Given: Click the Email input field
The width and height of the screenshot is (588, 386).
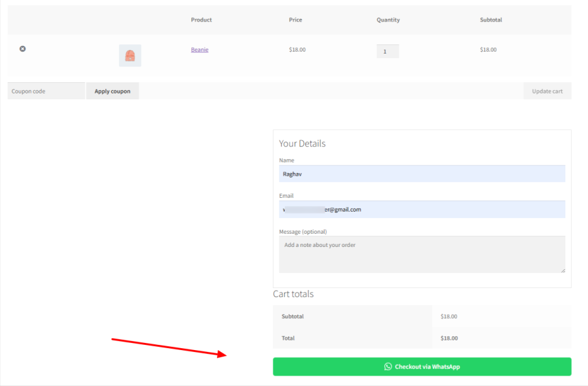Looking at the screenshot, I should pyautogui.click(x=422, y=210).
